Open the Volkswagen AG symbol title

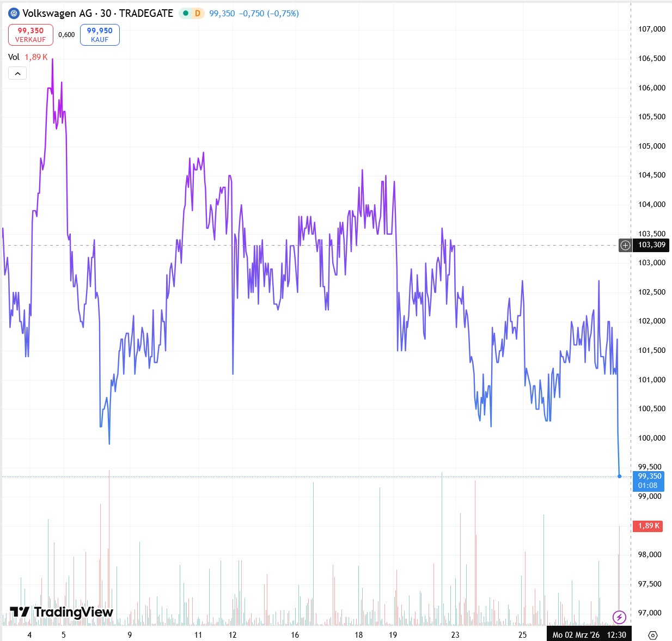(x=97, y=13)
